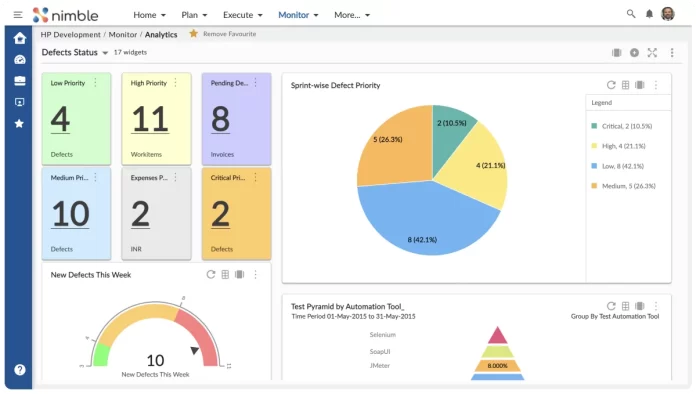Open Medium Pri... card options menu

(95, 177)
